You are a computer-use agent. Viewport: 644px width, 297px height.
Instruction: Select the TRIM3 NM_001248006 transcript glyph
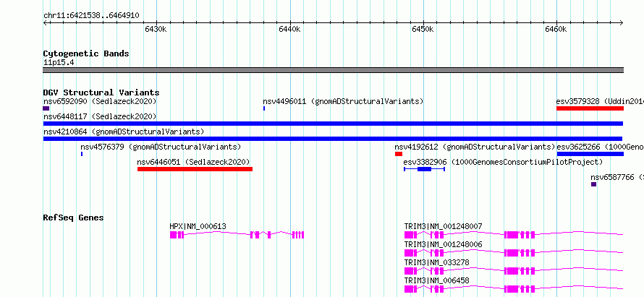(514, 253)
